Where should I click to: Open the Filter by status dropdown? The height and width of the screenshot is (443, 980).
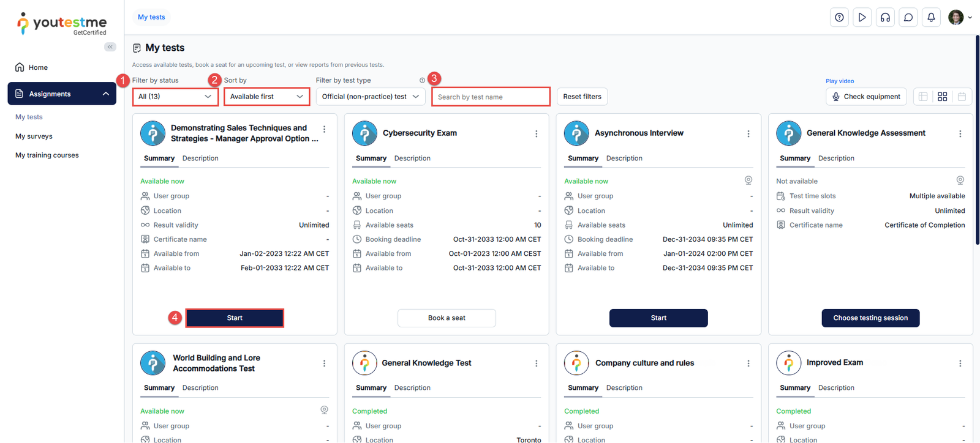[x=175, y=97]
